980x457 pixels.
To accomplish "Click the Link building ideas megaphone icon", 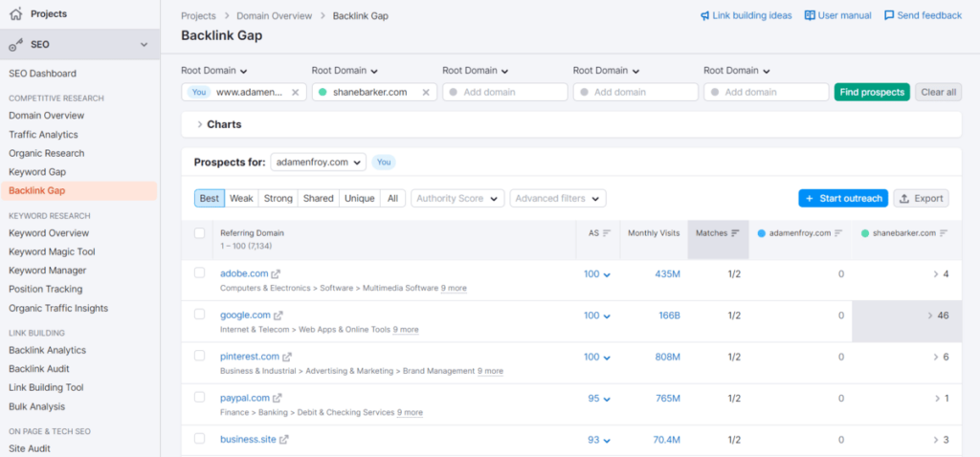I will [x=705, y=15].
